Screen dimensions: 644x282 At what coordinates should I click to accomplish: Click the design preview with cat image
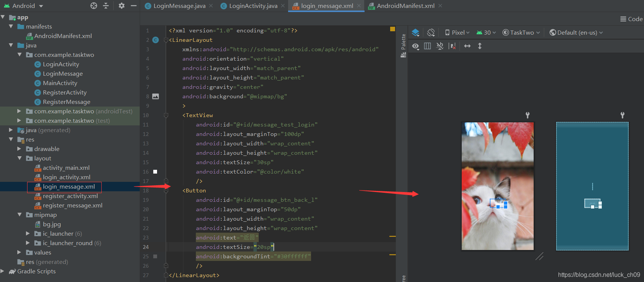click(x=497, y=186)
